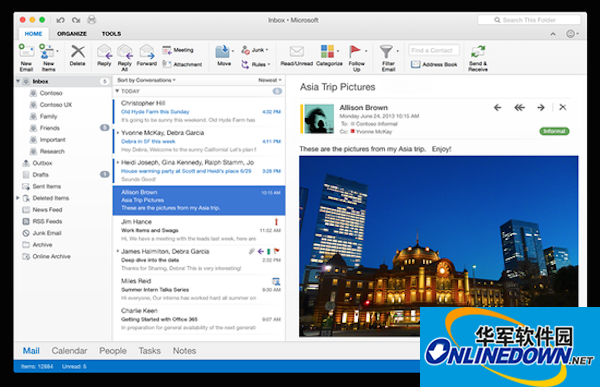Click the Move icon
The width and height of the screenshot is (600, 387).
223,52
